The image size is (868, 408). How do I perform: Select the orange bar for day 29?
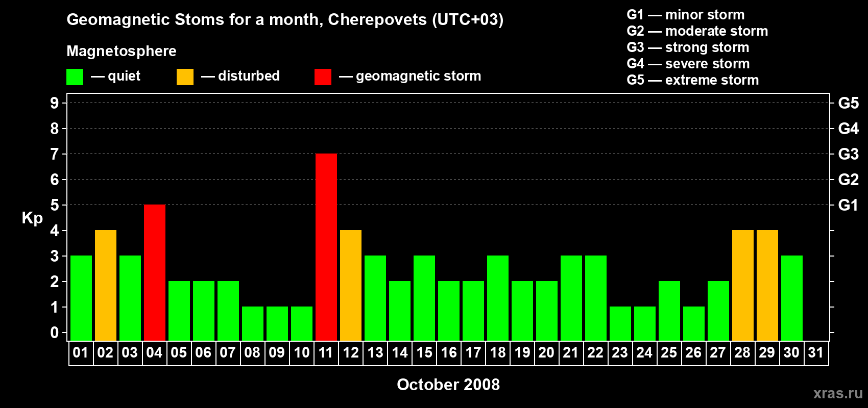click(x=767, y=285)
